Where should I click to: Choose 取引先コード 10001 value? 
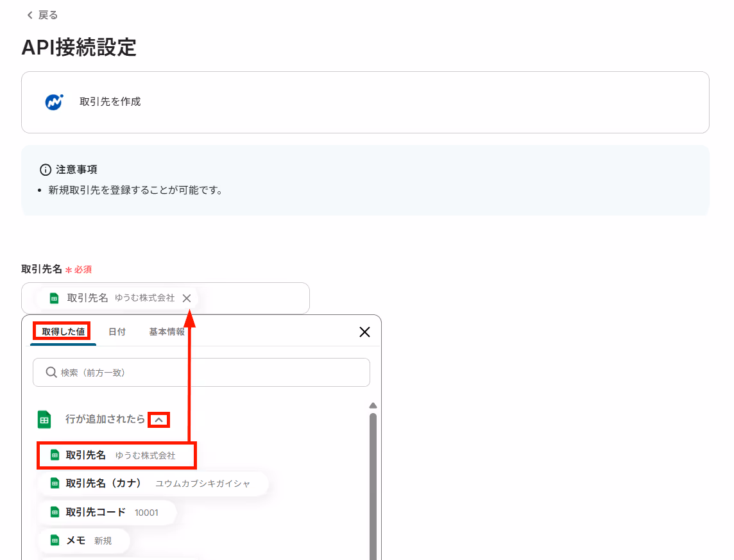(x=107, y=513)
